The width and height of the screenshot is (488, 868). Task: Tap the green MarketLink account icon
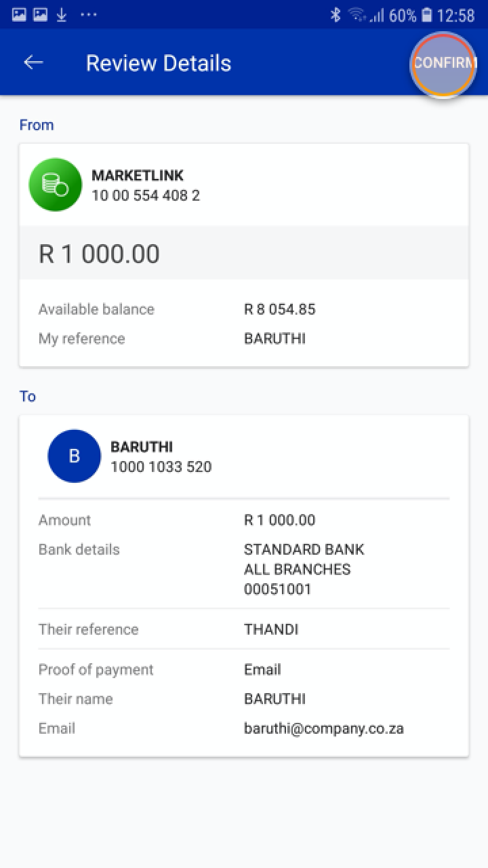point(56,184)
